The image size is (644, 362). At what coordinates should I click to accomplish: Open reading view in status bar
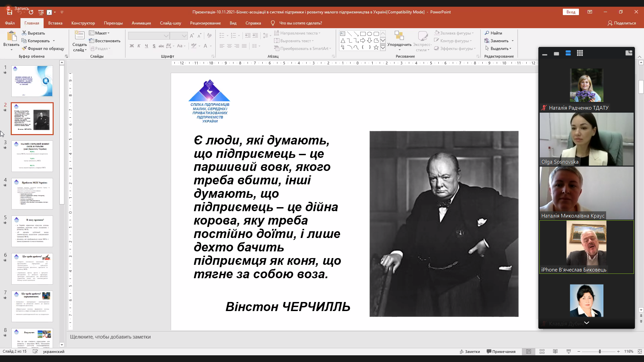click(x=555, y=352)
